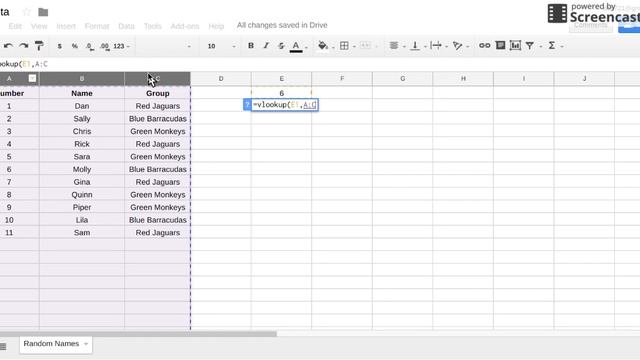Click the formula bar

320,64
